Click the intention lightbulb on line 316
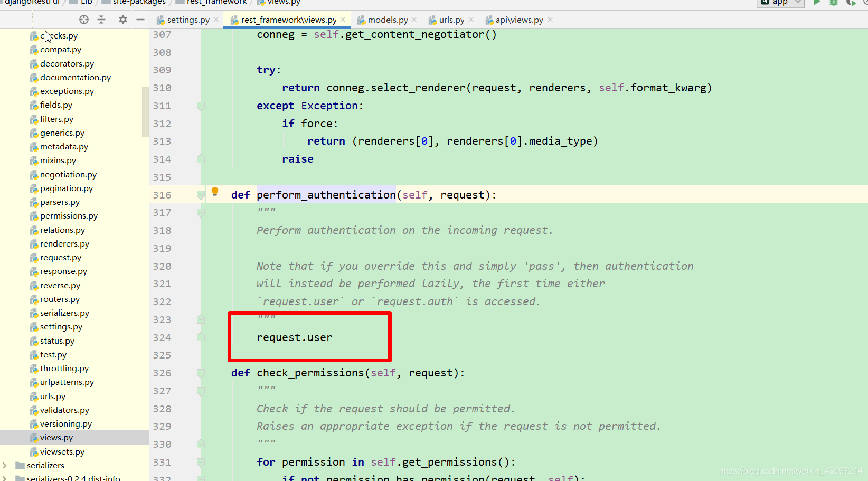This screenshot has width=868, height=481. click(x=215, y=192)
